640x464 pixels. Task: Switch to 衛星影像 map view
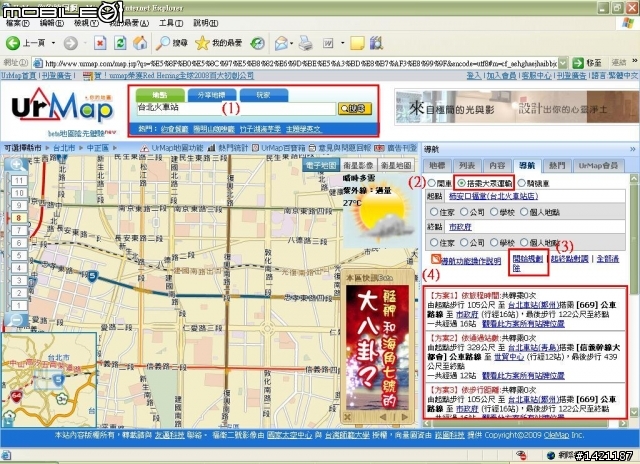(358, 165)
